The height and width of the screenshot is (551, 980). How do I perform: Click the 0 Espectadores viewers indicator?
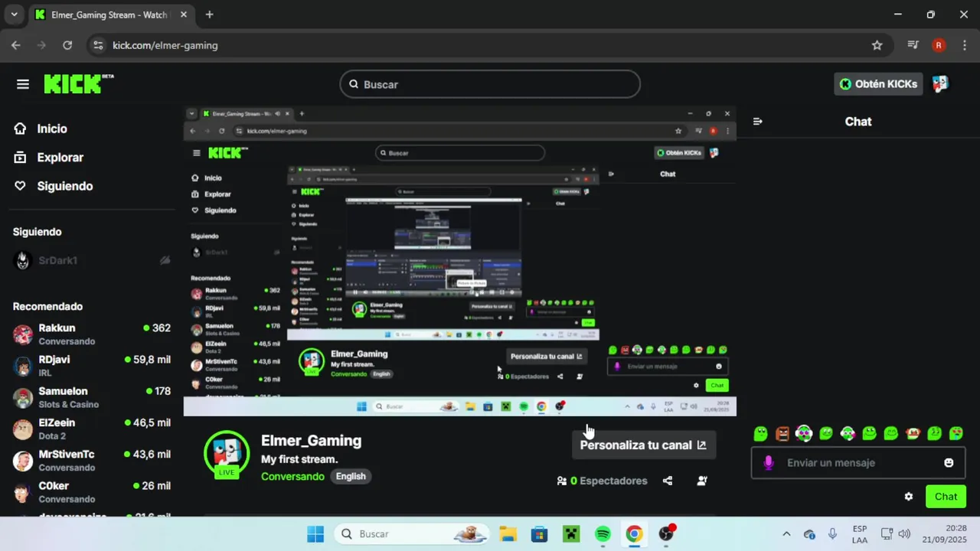click(602, 481)
